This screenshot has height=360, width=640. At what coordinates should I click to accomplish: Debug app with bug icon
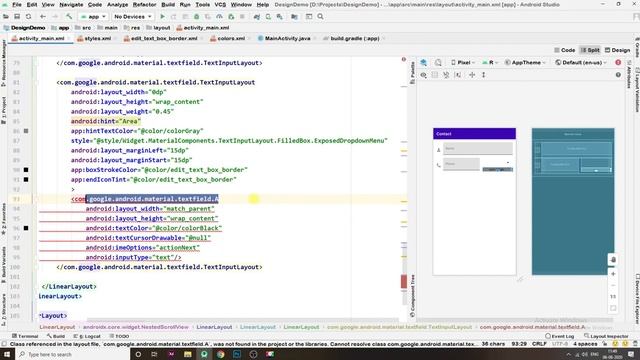pyautogui.click(x=196, y=17)
